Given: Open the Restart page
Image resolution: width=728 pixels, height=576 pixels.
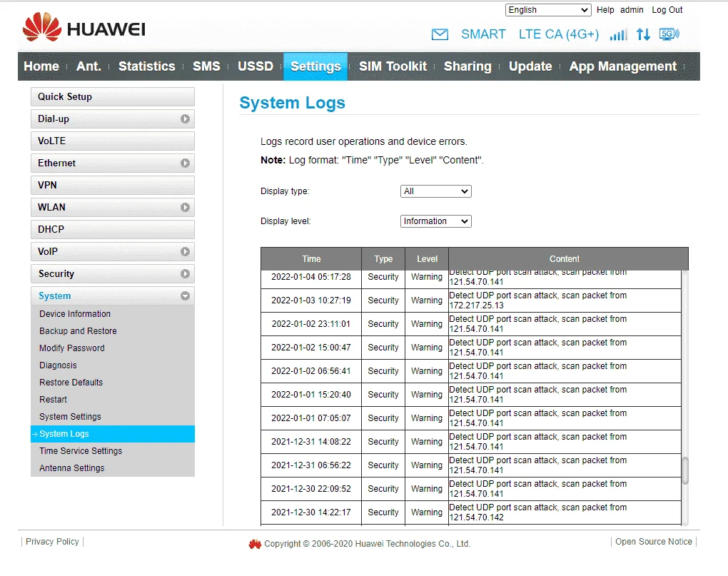Looking at the screenshot, I should tap(53, 400).
